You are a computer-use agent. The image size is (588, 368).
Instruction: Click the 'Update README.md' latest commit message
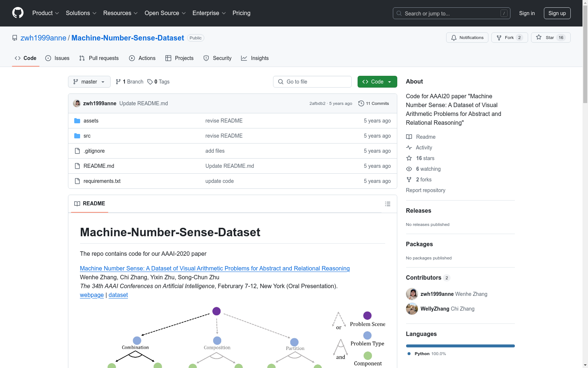click(x=144, y=103)
